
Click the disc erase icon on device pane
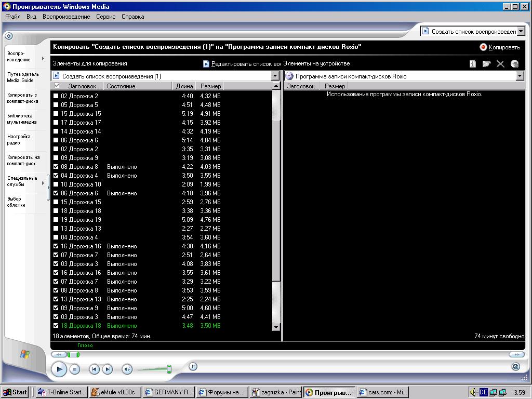click(515, 64)
